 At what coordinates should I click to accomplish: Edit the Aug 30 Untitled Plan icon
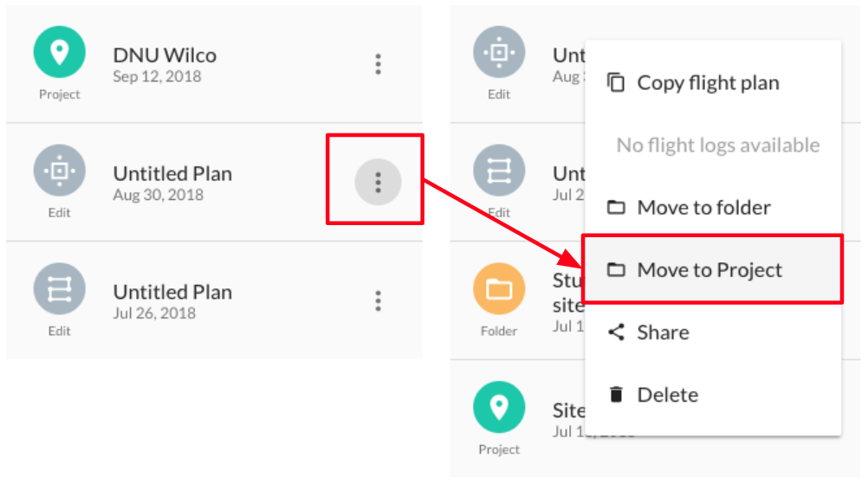pos(59,171)
